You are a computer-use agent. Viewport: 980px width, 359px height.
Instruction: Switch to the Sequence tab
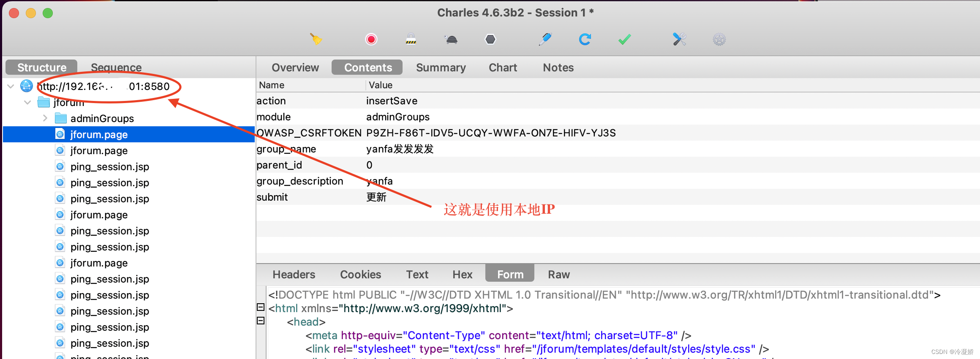pyautogui.click(x=116, y=68)
